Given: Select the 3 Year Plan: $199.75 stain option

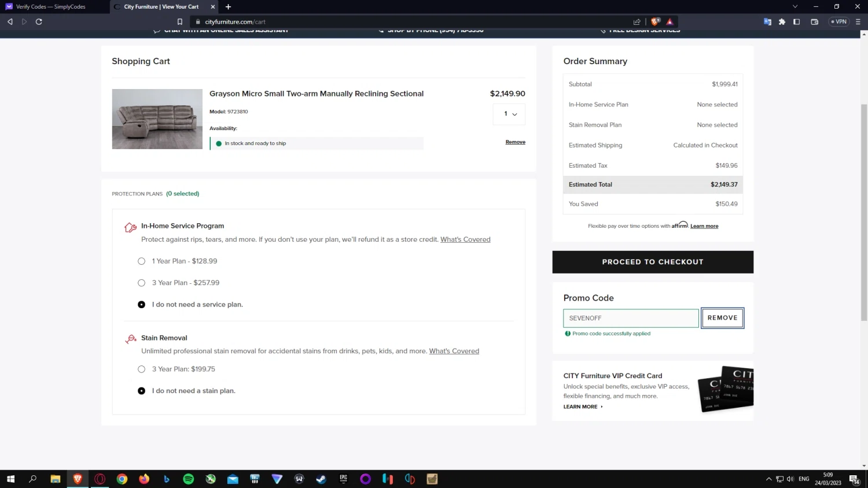Looking at the screenshot, I should pos(141,369).
